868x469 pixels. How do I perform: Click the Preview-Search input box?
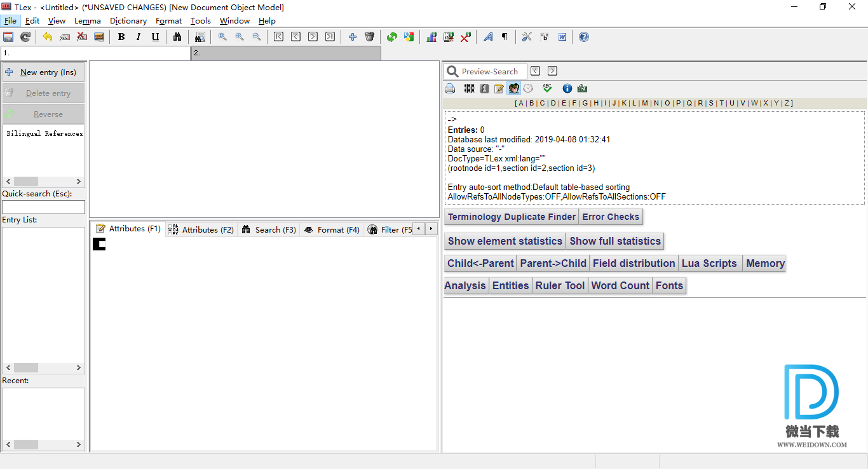485,71
